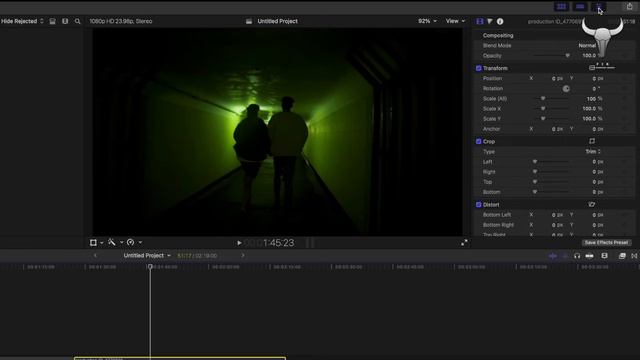The width and height of the screenshot is (640, 360).
Task: Disable the Crop checkbox
Action: tap(478, 142)
